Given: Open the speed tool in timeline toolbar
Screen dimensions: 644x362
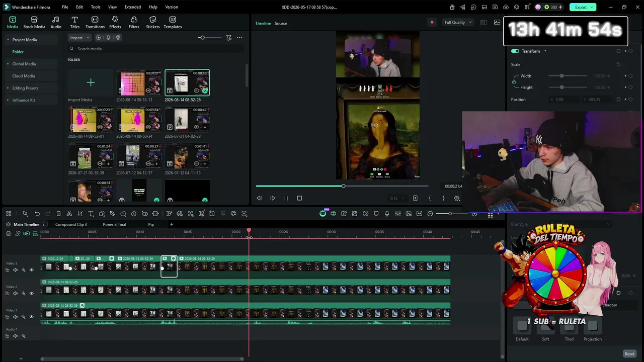Looking at the screenshot, I should pyautogui.click(x=123, y=214).
